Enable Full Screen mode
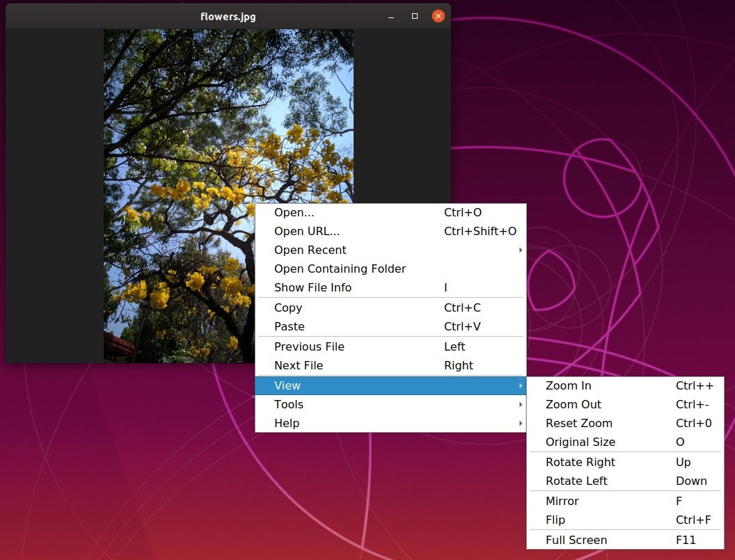 pos(576,541)
